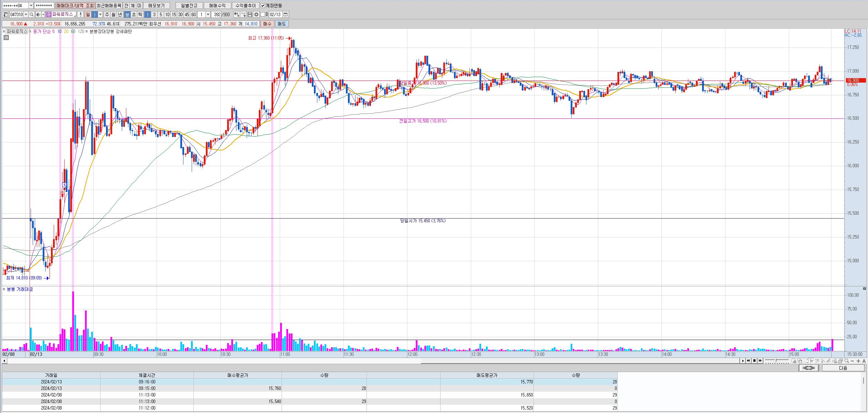Screen dimensions: 868x413
Task: Expand the stock code 047310 dropdown
Action: coord(26,14)
